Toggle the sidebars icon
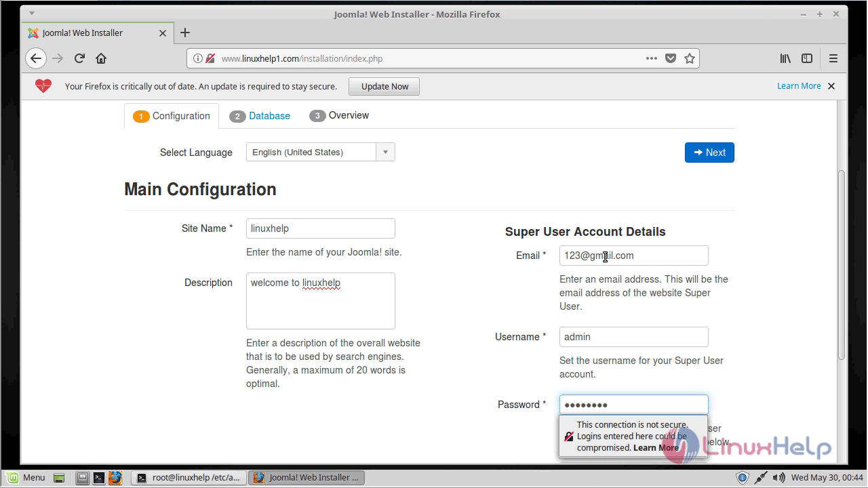The height and width of the screenshot is (488, 868). tap(807, 58)
